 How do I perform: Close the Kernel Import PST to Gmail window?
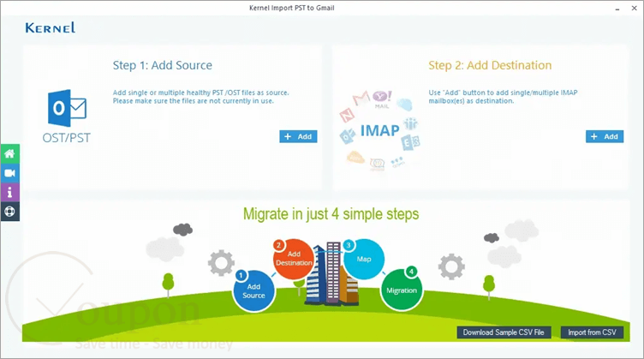[634, 9]
